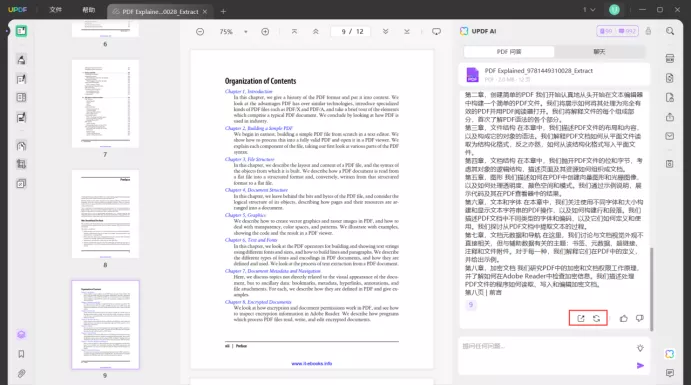Export the AI answer with share icon
Viewport: 691px width, 386px height.
point(581,318)
